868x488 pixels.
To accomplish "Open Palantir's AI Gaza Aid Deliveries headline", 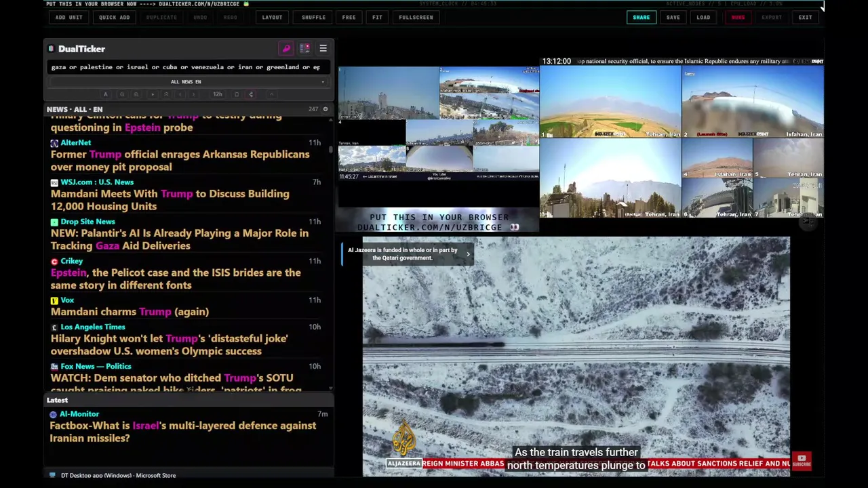I will 179,239.
